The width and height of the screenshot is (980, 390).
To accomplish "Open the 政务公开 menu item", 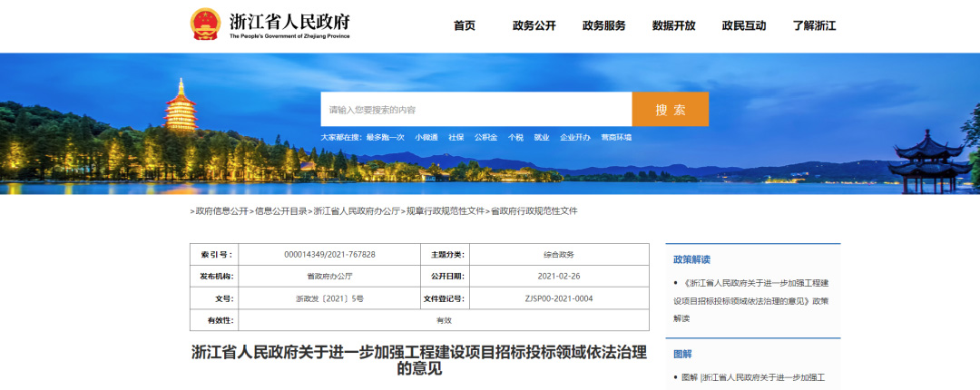I will pyautogui.click(x=534, y=25).
